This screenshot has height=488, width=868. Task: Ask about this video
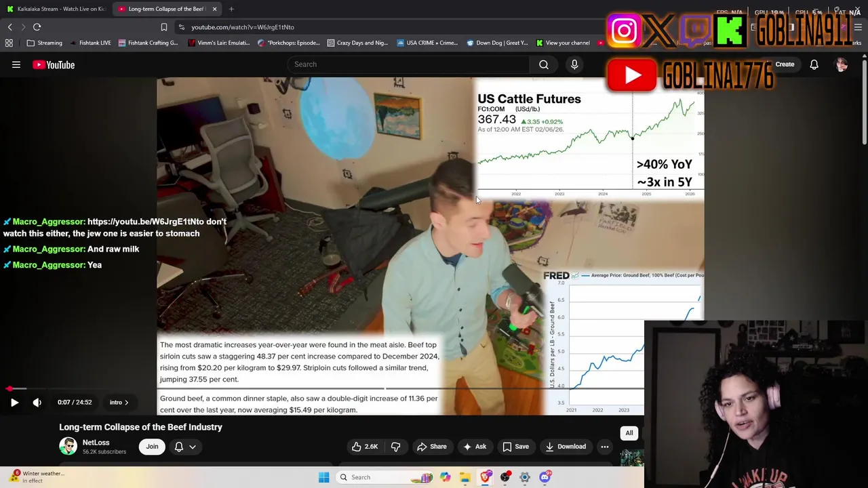pos(474,447)
